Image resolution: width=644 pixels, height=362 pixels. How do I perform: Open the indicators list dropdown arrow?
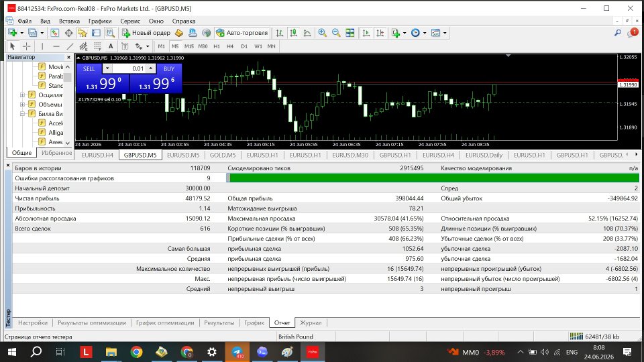click(405, 33)
